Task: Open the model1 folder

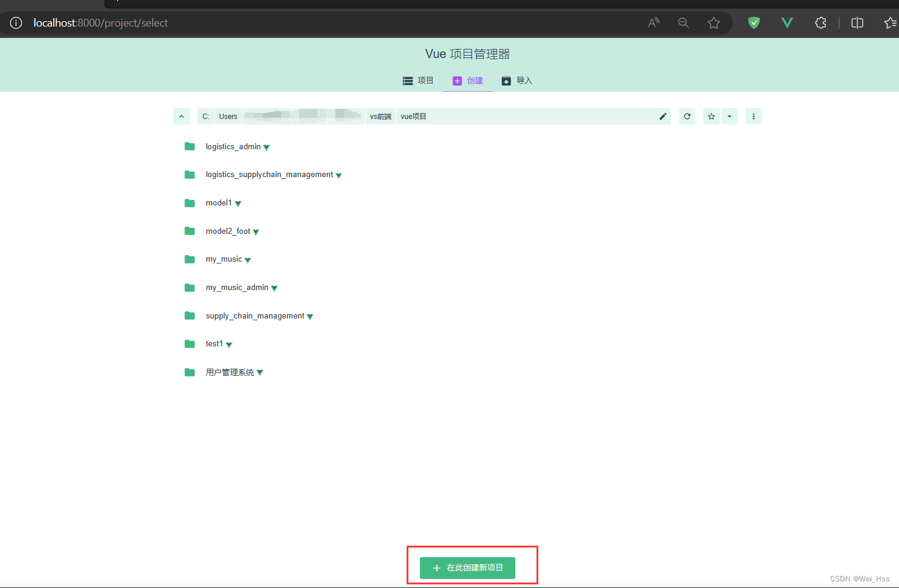Action: (x=218, y=203)
